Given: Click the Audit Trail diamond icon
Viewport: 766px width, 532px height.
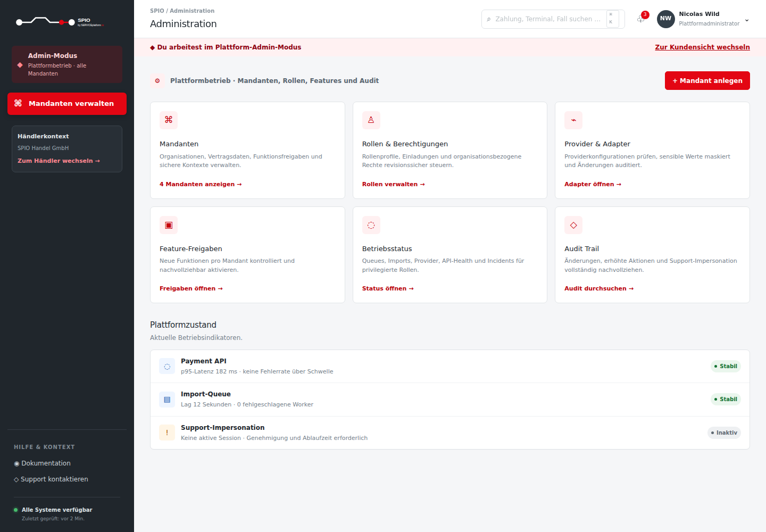Looking at the screenshot, I should pyautogui.click(x=573, y=225).
